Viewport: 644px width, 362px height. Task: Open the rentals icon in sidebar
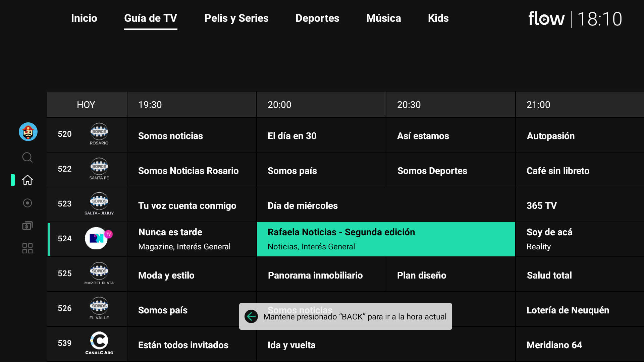point(28,226)
